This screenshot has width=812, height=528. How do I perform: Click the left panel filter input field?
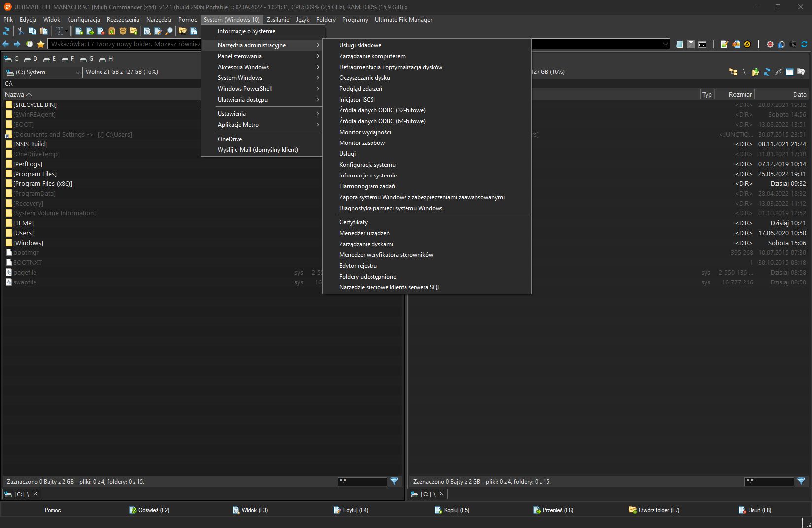[362, 481]
